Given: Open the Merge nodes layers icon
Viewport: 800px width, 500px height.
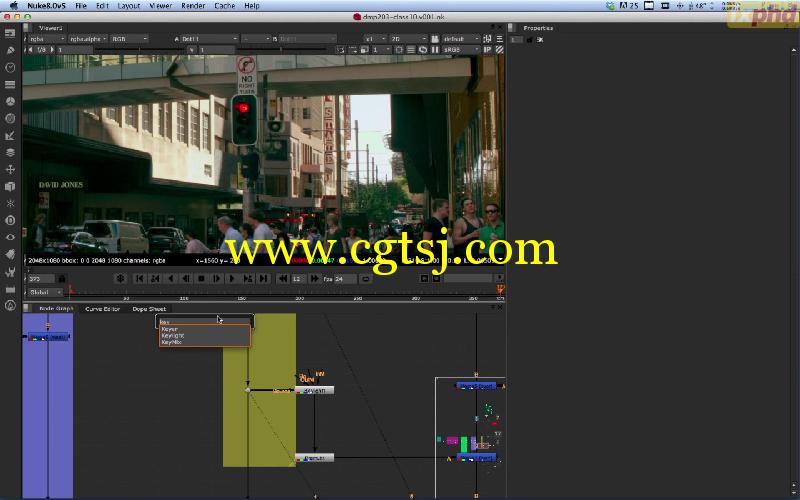Looking at the screenshot, I should (10, 153).
